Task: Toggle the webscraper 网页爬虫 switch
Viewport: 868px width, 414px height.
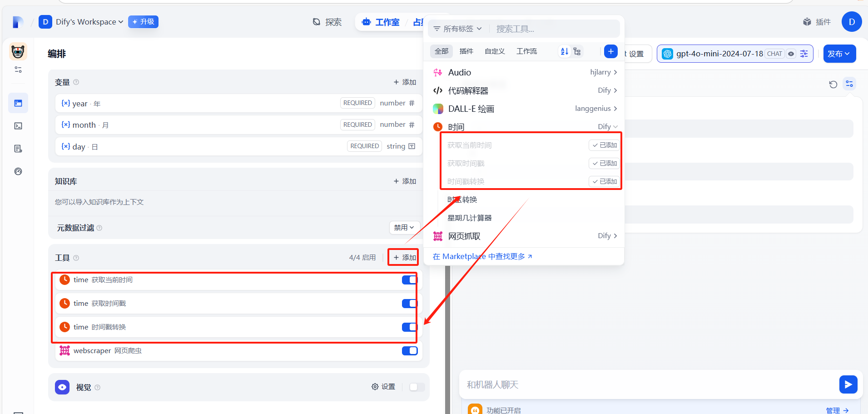Action: [410, 351]
